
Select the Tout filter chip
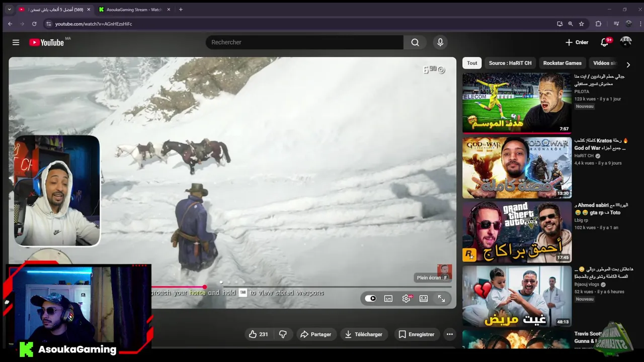point(472,63)
